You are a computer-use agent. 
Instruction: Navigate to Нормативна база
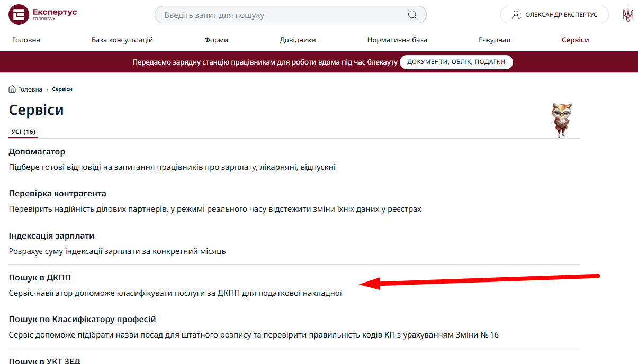[x=397, y=40]
